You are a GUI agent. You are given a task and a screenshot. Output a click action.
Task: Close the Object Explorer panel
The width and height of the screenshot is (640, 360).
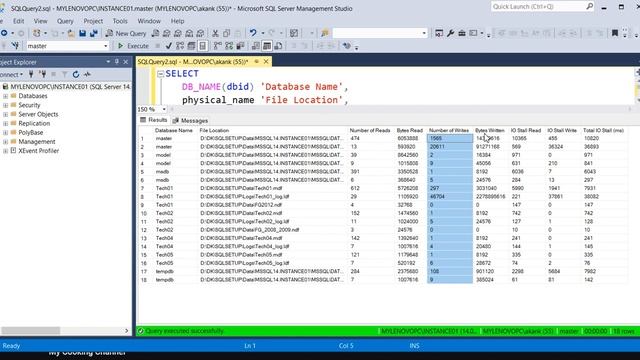pyautogui.click(x=126, y=62)
